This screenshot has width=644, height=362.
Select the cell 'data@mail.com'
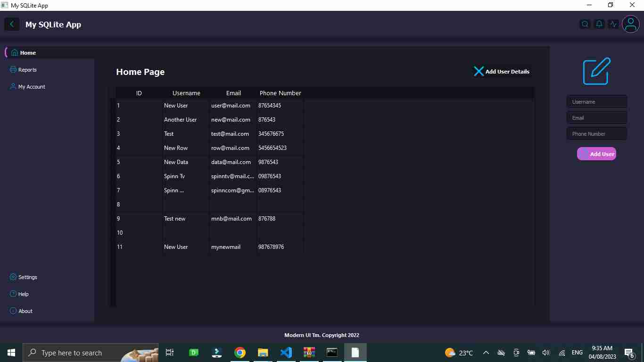tap(233, 162)
